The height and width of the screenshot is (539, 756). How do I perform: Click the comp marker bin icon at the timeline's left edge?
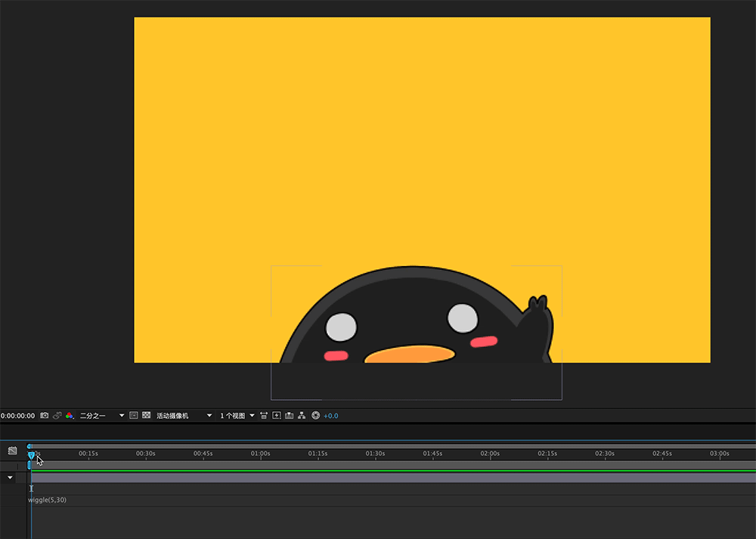pyautogui.click(x=13, y=451)
